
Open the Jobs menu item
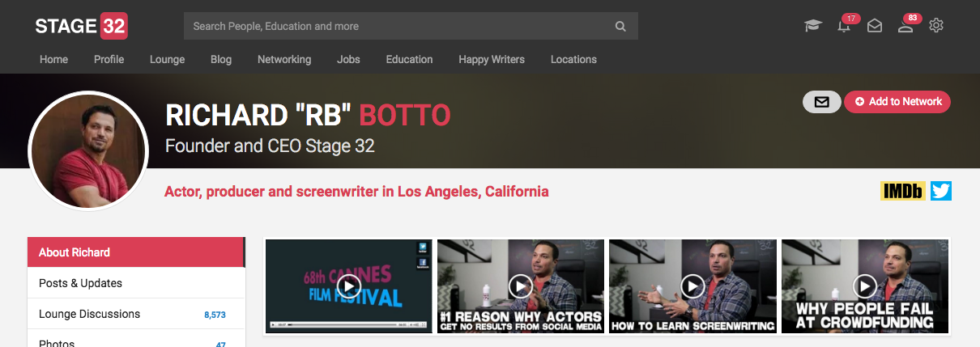click(x=349, y=59)
